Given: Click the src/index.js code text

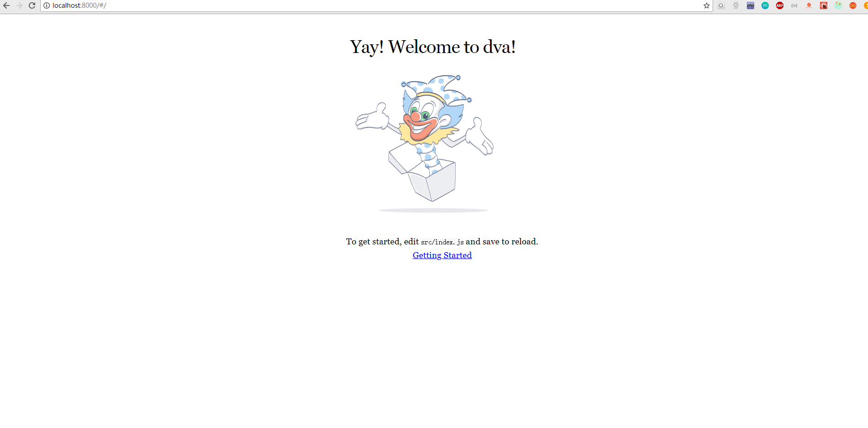Looking at the screenshot, I should pos(442,242).
